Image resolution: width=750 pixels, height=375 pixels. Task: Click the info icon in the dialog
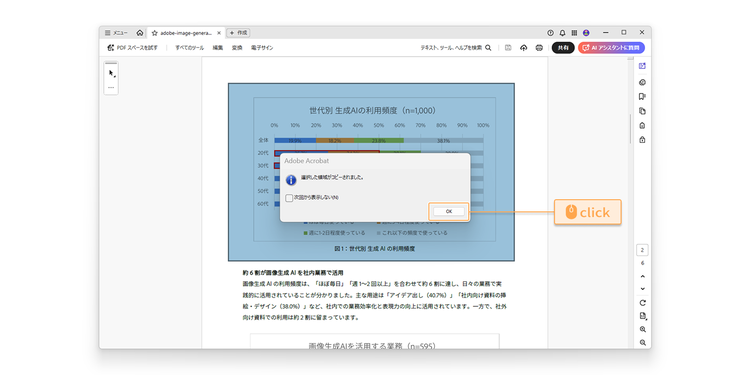291,180
